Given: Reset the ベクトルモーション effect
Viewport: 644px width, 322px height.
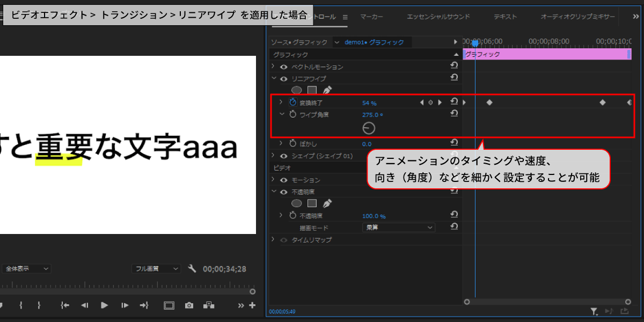Looking at the screenshot, I should [454, 66].
